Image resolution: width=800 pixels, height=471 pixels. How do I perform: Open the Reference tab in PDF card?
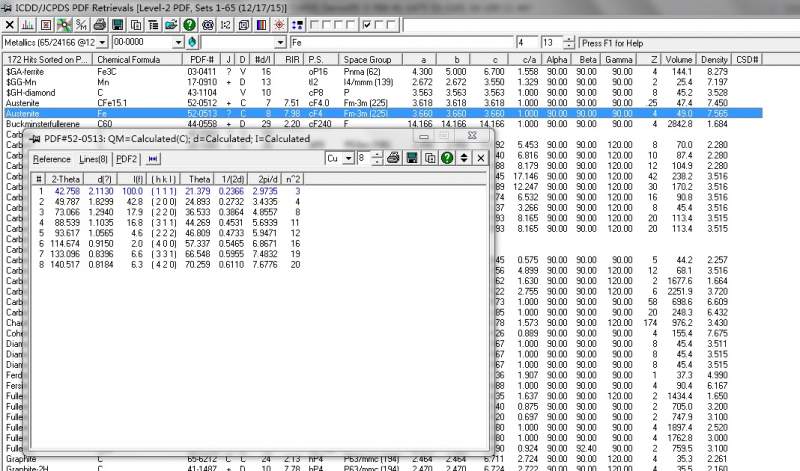click(x=51, y=159)
